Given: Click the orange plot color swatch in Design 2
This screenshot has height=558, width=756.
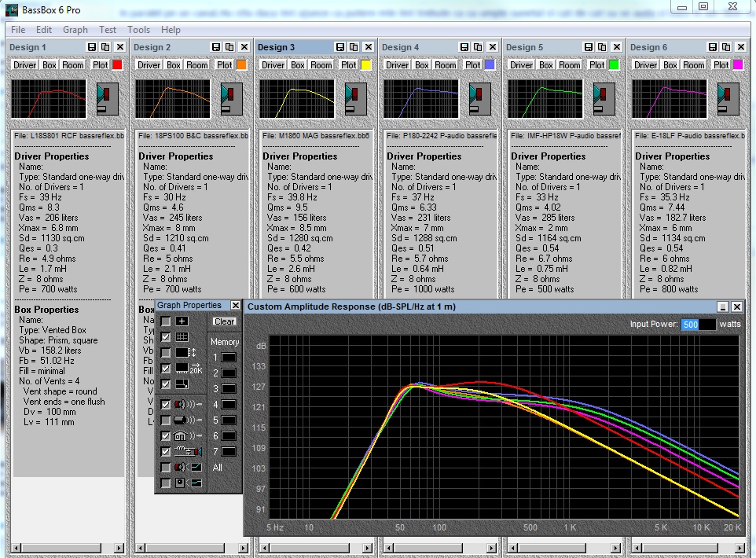Looking at the screenshot, I should click(241, 65).
